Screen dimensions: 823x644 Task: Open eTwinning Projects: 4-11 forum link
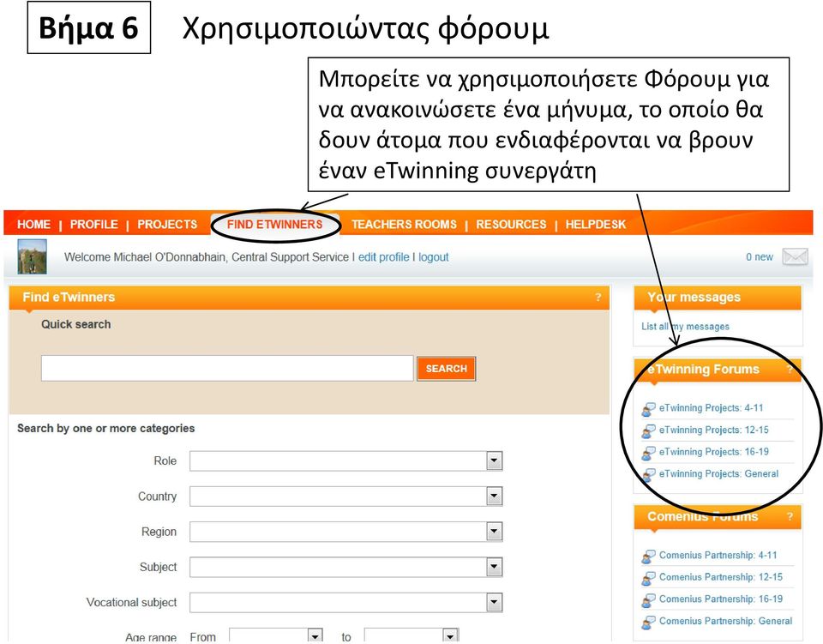712,408
